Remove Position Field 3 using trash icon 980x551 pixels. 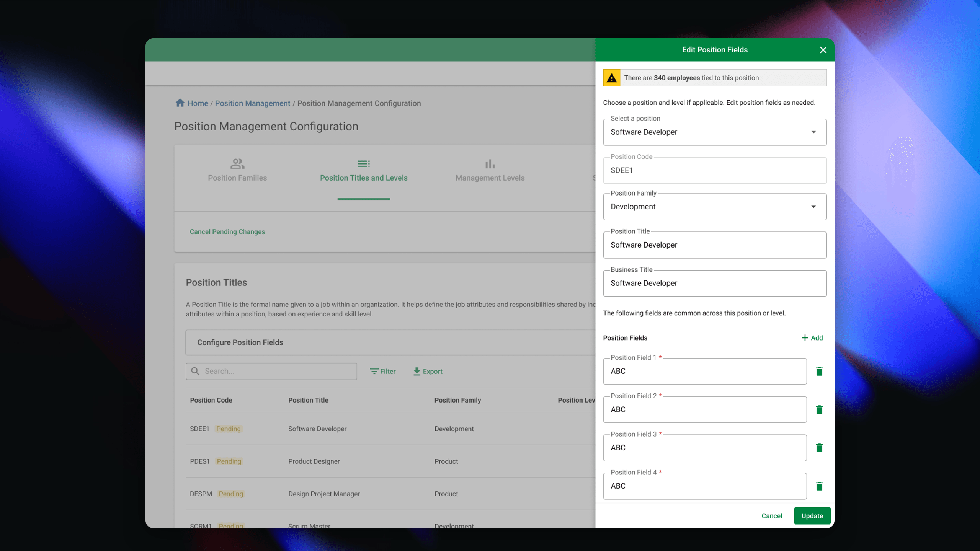pyautogui.click(x=819, y=448)
